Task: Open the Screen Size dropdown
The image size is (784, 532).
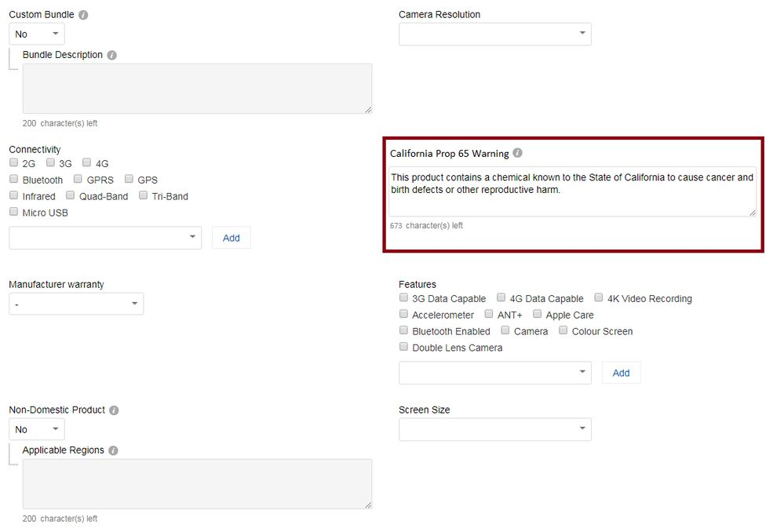Action: pos(495,429)
